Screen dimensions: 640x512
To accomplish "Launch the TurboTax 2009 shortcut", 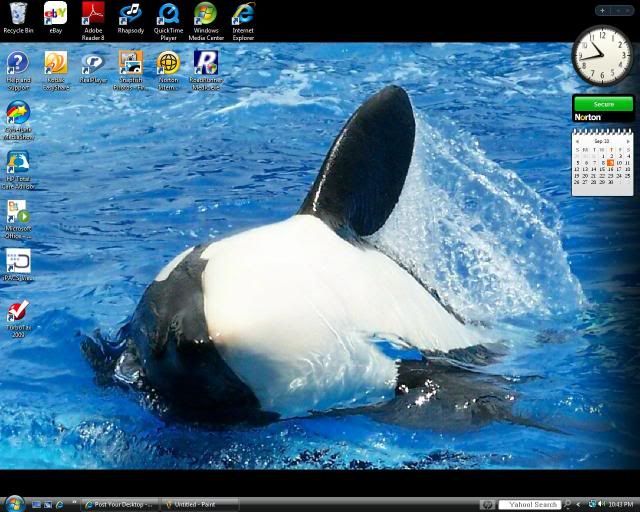I will 18,319.
